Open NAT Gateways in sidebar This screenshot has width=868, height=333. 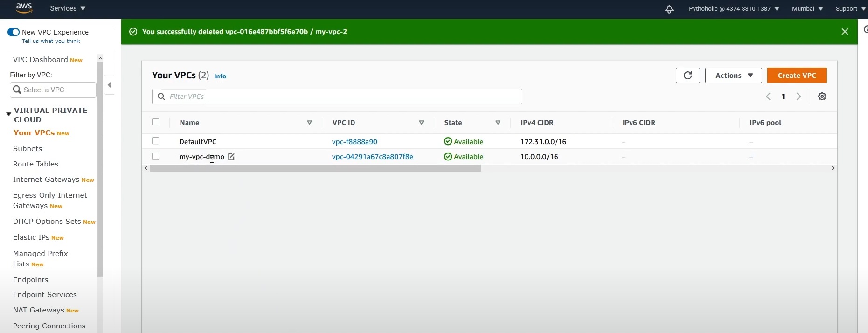[39, 310]
